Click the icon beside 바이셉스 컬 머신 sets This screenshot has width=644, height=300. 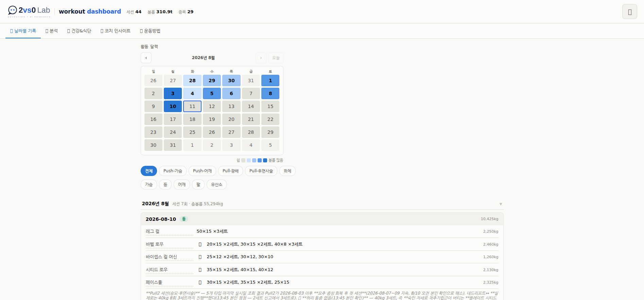(200, 257)
